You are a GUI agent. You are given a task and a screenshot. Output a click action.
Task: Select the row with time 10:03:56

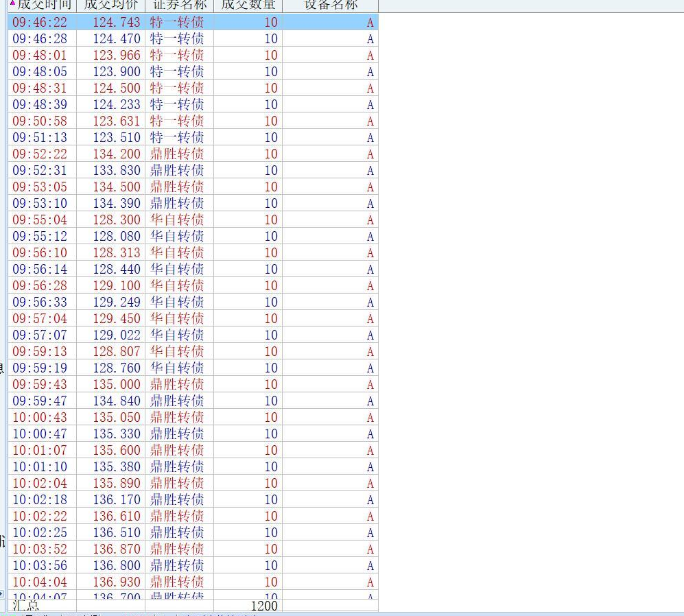click(x=193, y=566)
